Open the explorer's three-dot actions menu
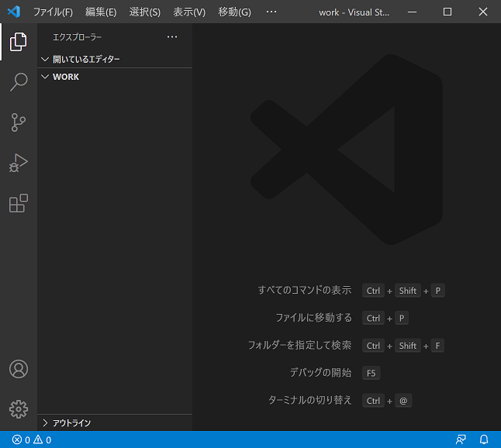Image resolution: width=501 pixels, height=448 pixels. 172,37
